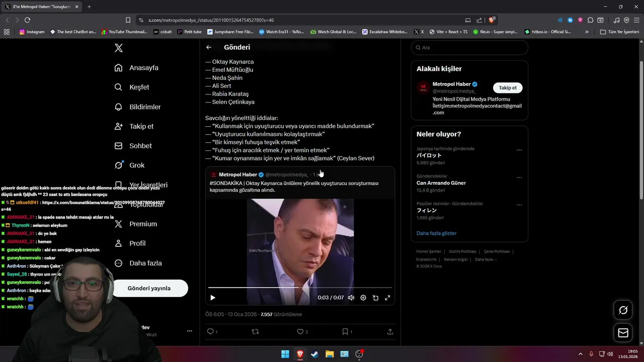644x362 pixels.
Task: Open File Explorer from taskbar
Action: pos(330,354)
